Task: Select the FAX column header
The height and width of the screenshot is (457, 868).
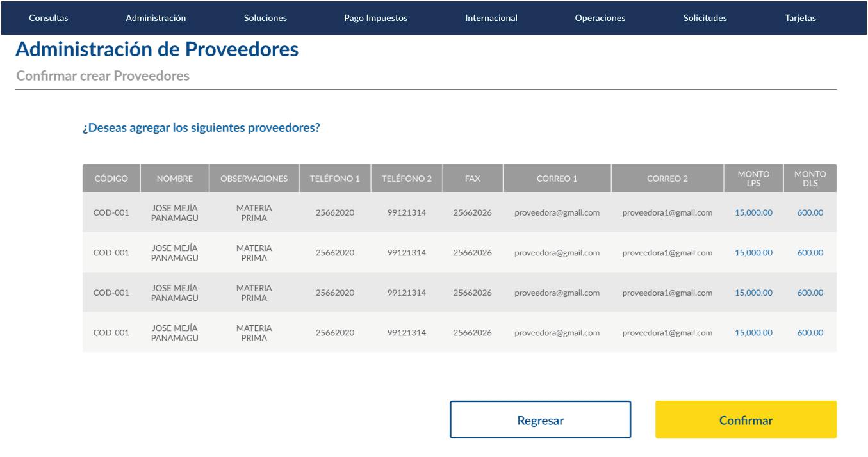Action: click(472, 179)
